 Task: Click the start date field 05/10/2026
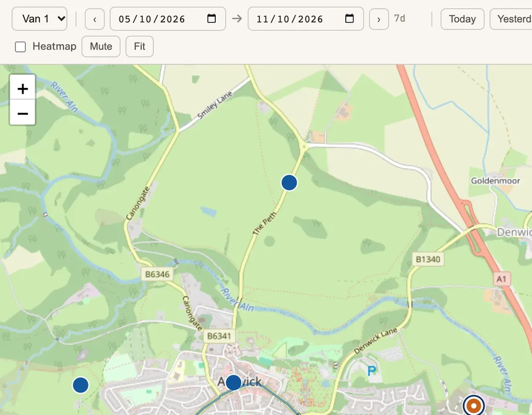168,19
